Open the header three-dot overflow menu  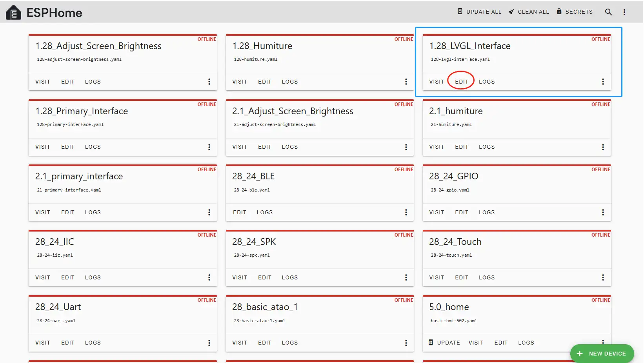click(x=624, y=12)
